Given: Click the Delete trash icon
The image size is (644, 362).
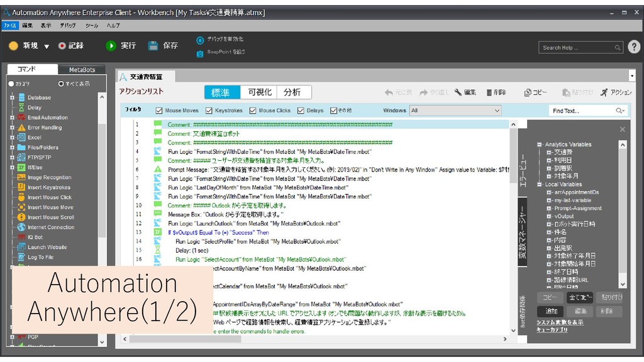Looking at the screenshot, I should tap(489, 92).
